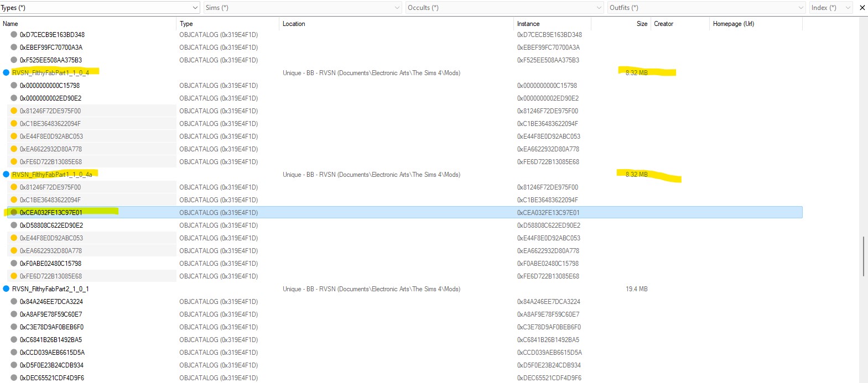
Task: Select name cell 0x0000000000C15798
Action: tap(50, 85)
